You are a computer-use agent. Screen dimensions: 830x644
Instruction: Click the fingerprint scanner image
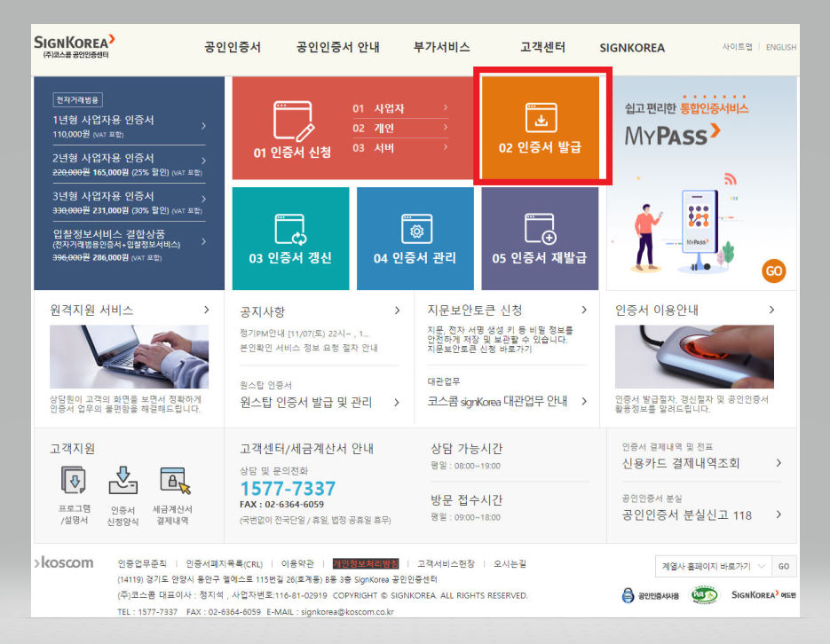point(694,357)
